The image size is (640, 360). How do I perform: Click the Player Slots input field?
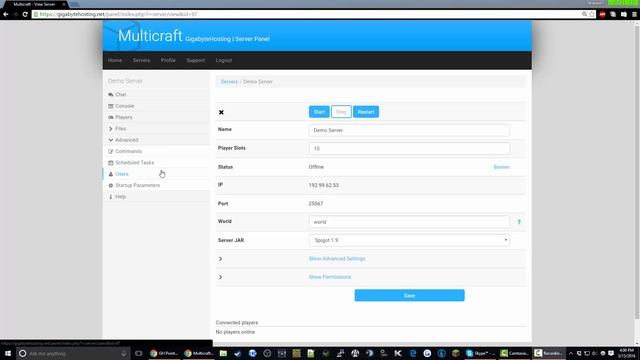click(409, 149)
